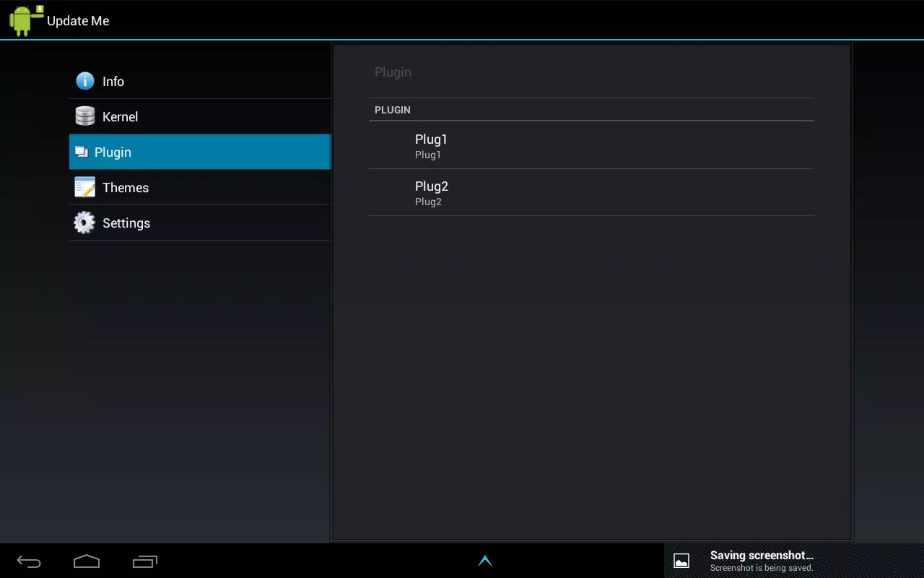The height and width of the screenshot is (578, 924).
Task: Select the highlighted Plugin menu entry
Action: [x=200, y=152]
